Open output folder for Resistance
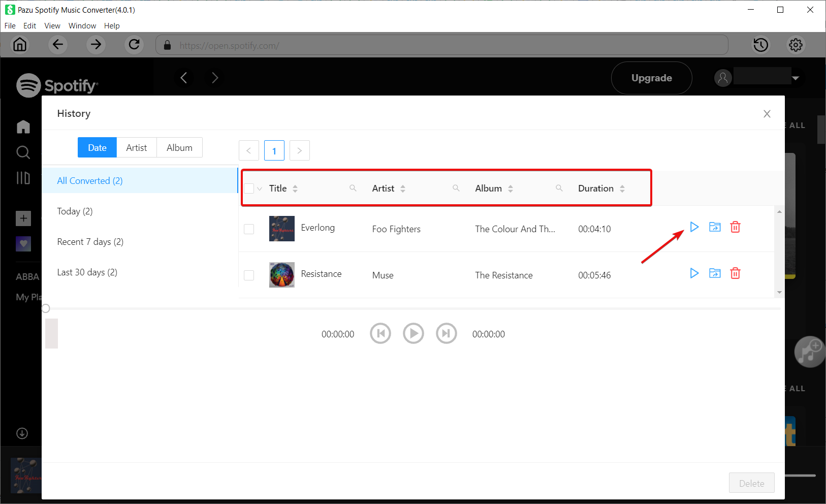The image size is (826, 504). point(715,273)
